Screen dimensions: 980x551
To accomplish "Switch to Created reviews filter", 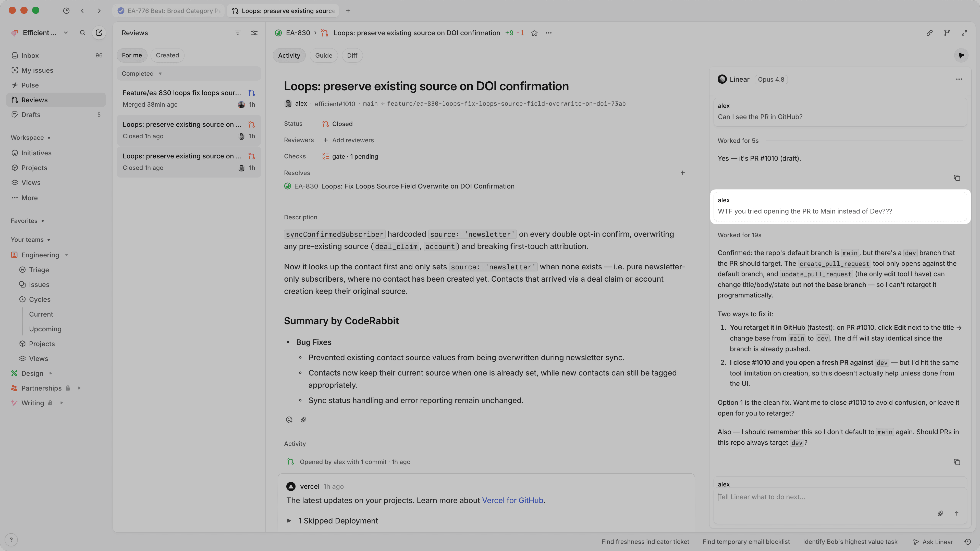I will [x=167, y=55].
